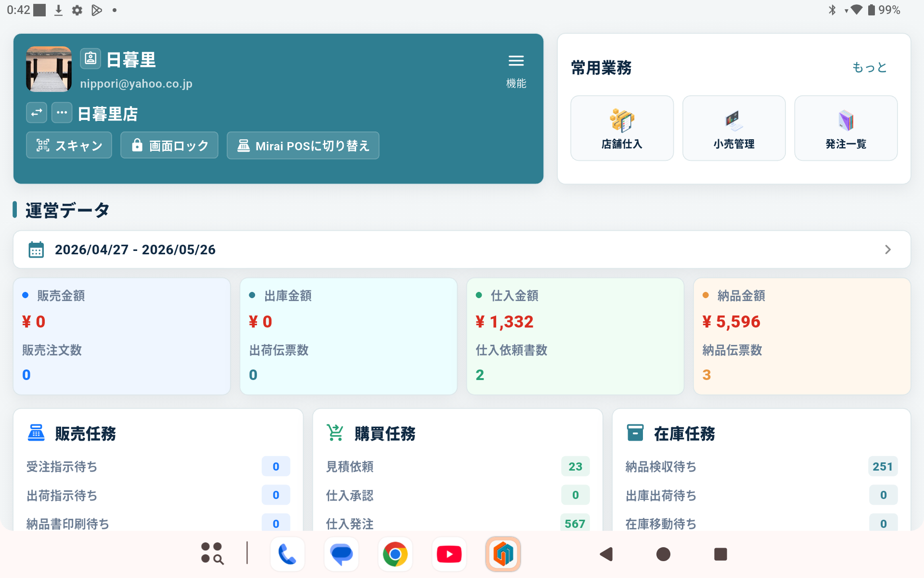Open 納品書印刷待ち task row
The height and width of the screenshot is (578, 924).
[x=158, y=523]
